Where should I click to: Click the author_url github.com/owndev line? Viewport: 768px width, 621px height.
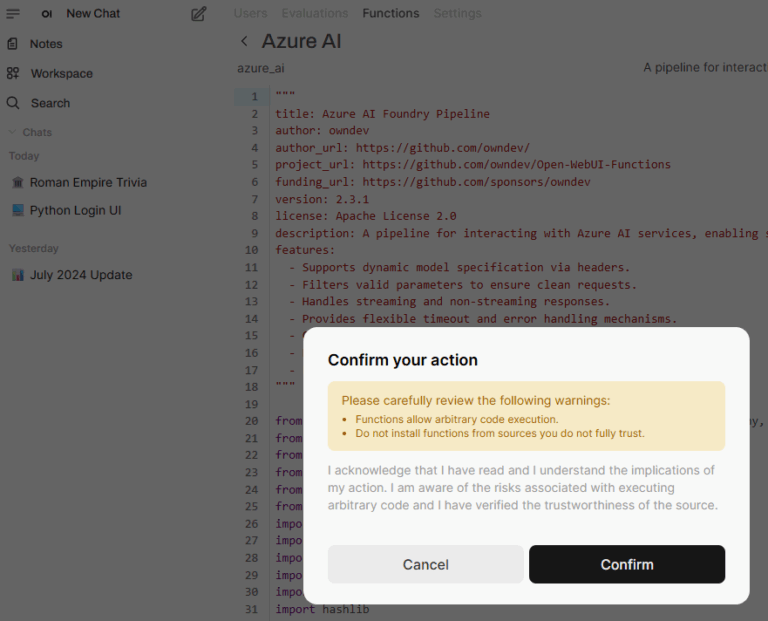click(402, 147)
